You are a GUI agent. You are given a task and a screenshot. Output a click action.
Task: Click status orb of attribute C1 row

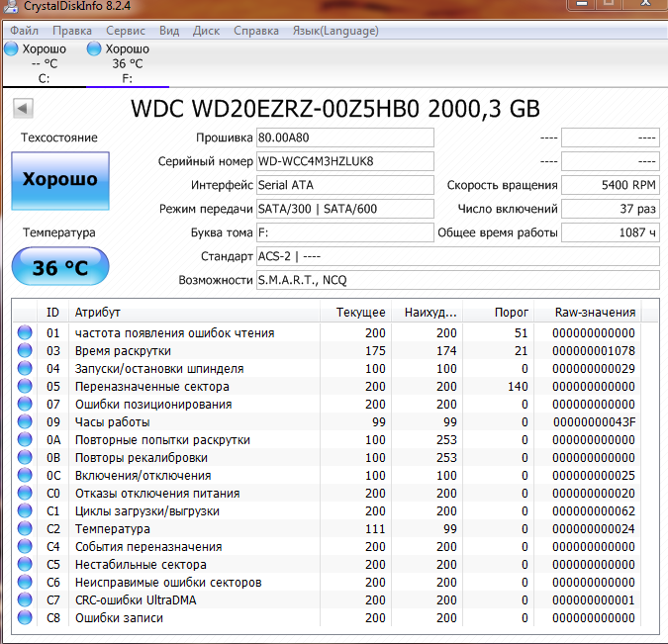25,510
